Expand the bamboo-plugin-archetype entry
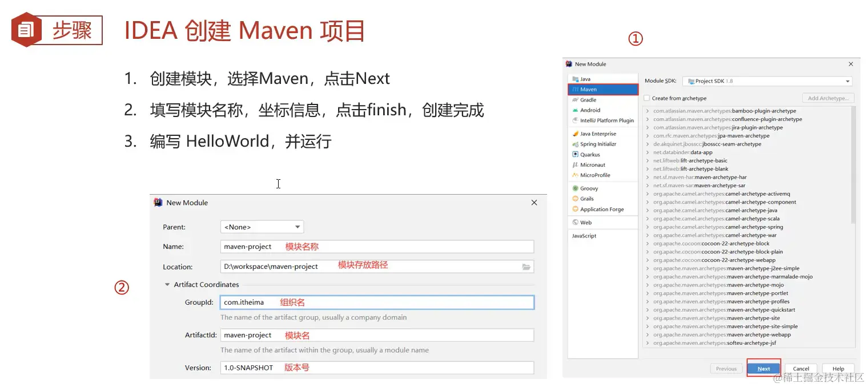The width and height of the screenshot is (868, 387). tap(648, 111)
